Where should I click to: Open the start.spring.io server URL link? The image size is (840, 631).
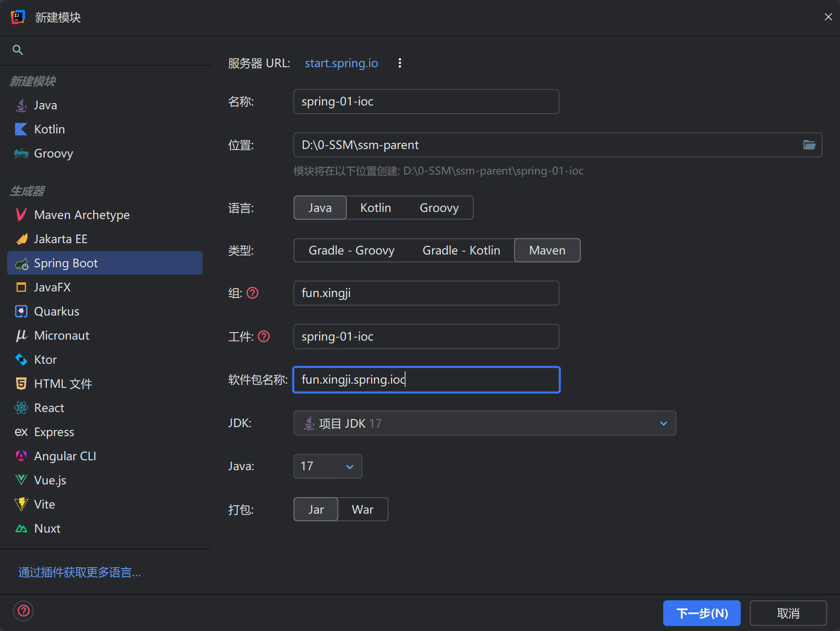coord(341,63)
